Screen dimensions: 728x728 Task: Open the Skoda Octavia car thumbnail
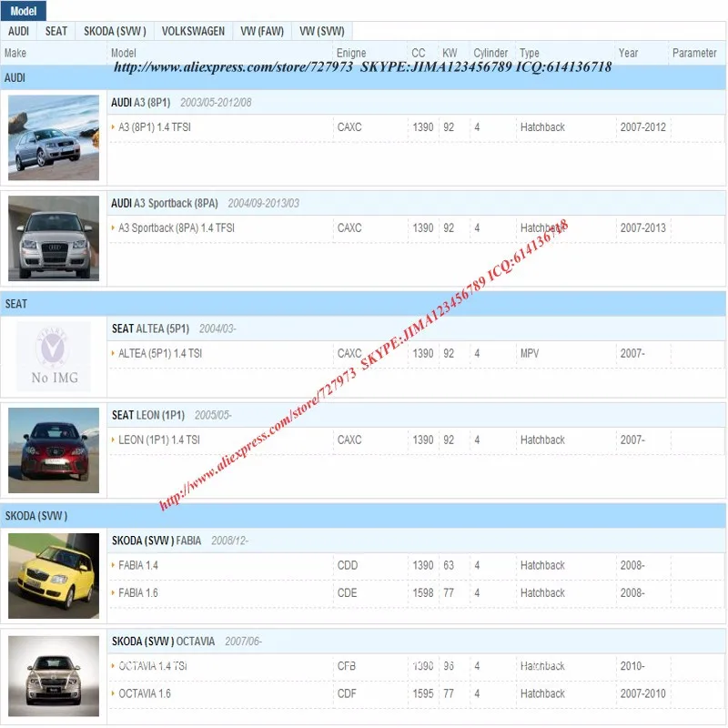[54, 676]
